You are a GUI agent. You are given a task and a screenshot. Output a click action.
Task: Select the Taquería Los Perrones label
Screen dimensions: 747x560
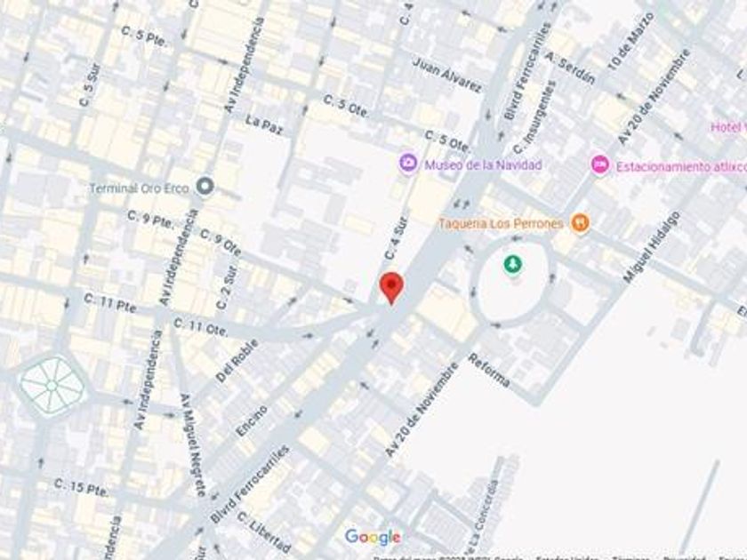(501, 223)
